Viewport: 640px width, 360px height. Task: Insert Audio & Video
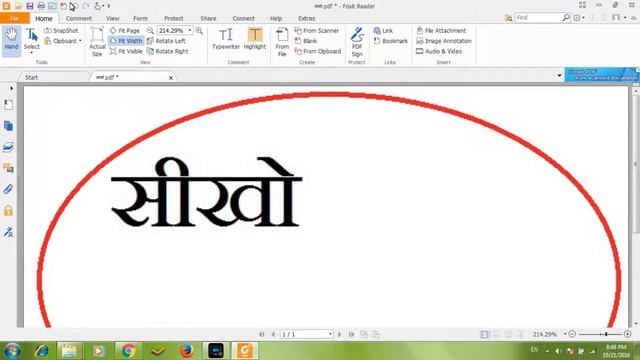click(439, 51)
